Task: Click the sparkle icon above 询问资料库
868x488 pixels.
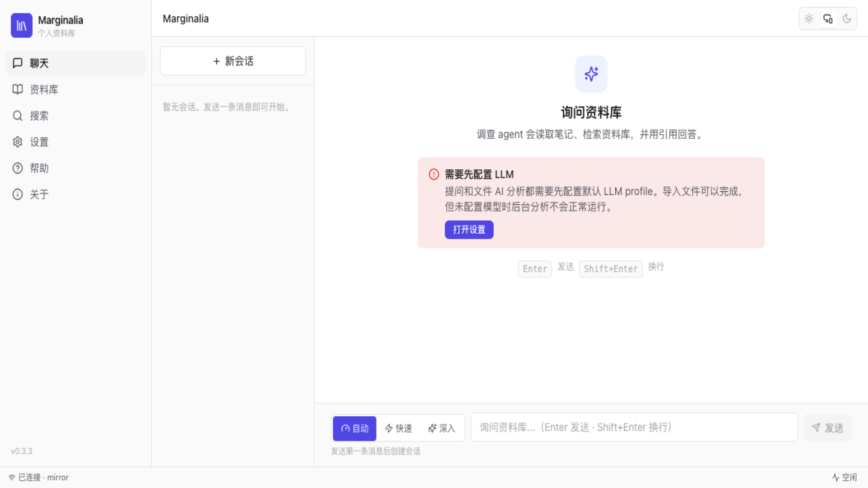Action: [591, 74]
